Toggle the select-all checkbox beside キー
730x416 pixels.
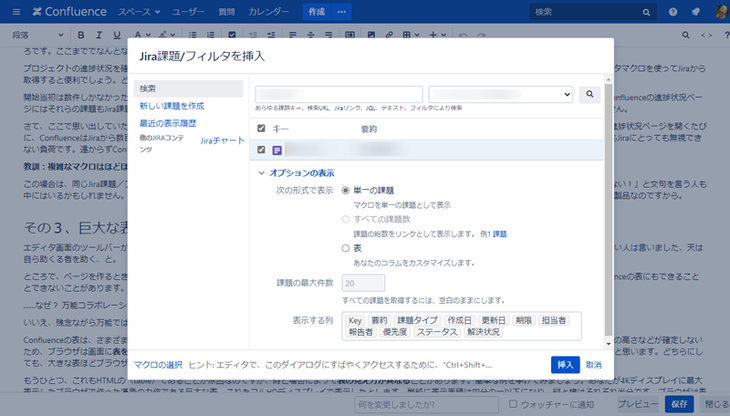tap(261, 128)
